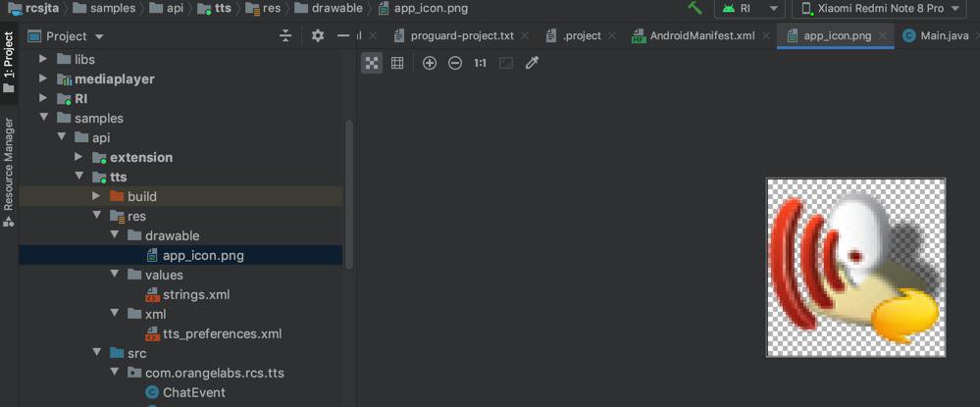This screenshot has width=980, height=407.
Task: Click the ChatEvent class icon
Action: (152, 392)
